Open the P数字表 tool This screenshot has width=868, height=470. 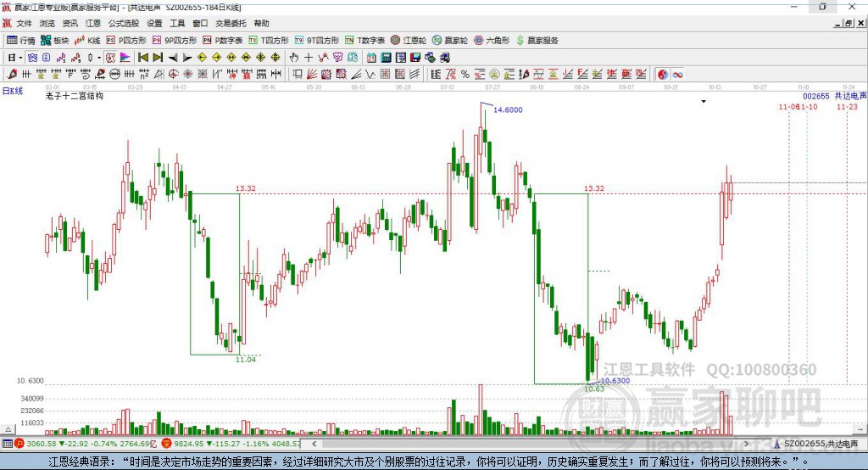tap(223, 41)
